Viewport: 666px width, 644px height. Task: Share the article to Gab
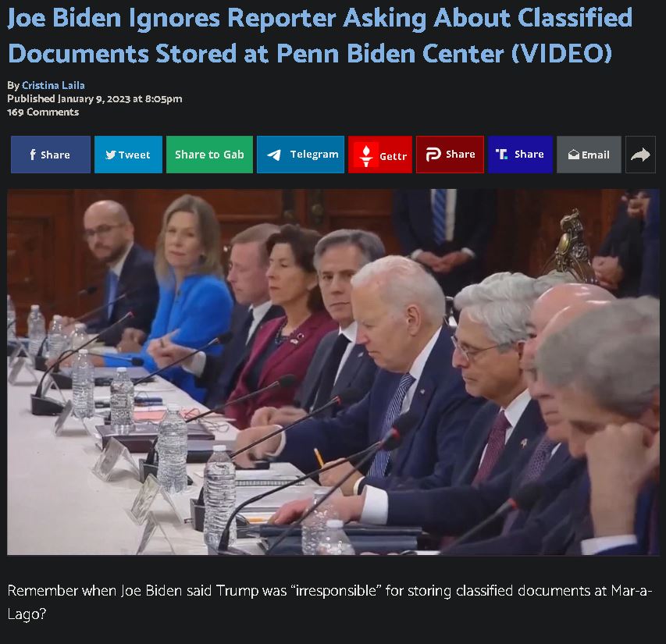[x=209, y=155]
